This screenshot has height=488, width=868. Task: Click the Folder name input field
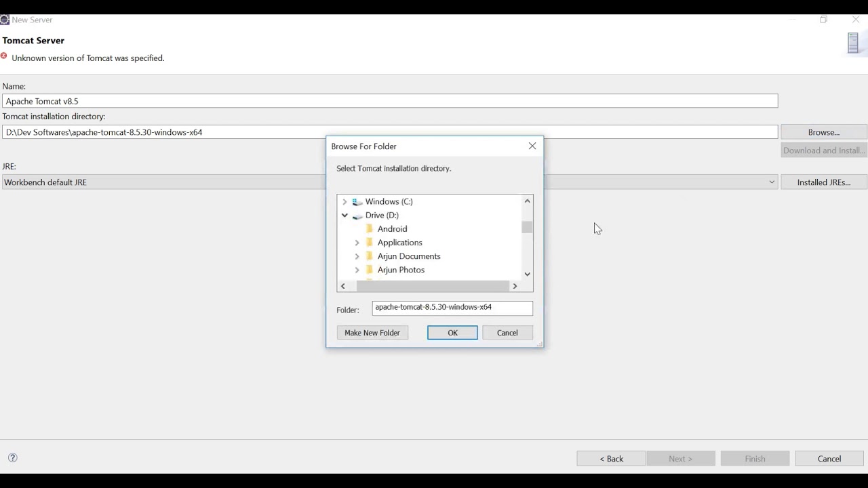[452, 308]
